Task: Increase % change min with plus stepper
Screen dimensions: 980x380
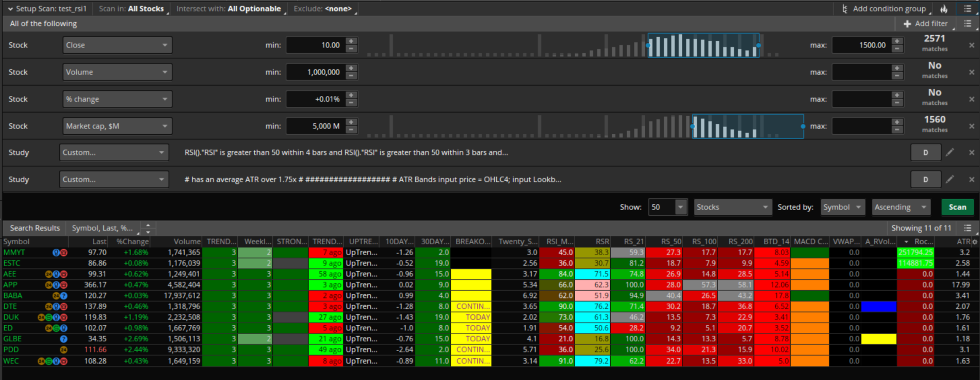Action: pos(351,95)
